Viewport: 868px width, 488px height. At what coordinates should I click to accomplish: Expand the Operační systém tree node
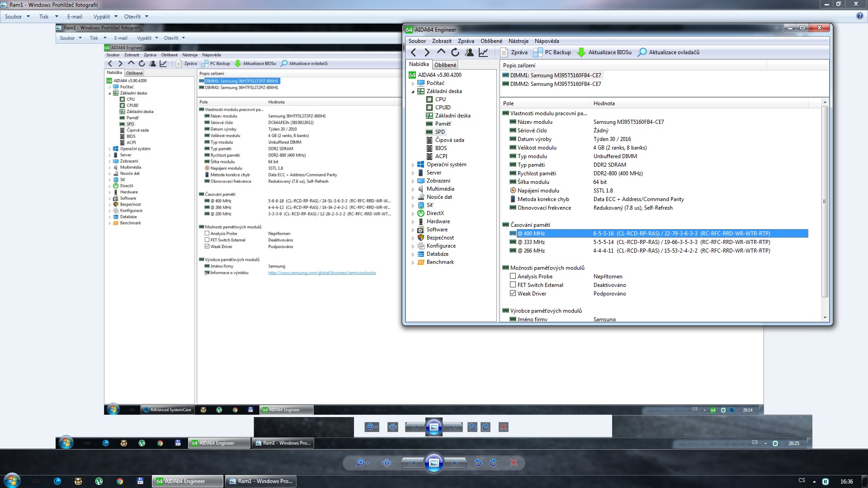point(413,165)
